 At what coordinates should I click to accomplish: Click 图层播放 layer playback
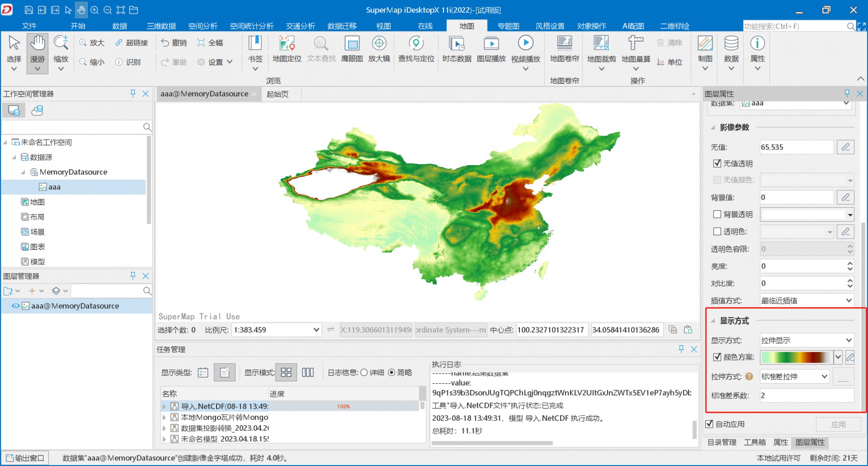pyautogui.click(x=491, y=49)
